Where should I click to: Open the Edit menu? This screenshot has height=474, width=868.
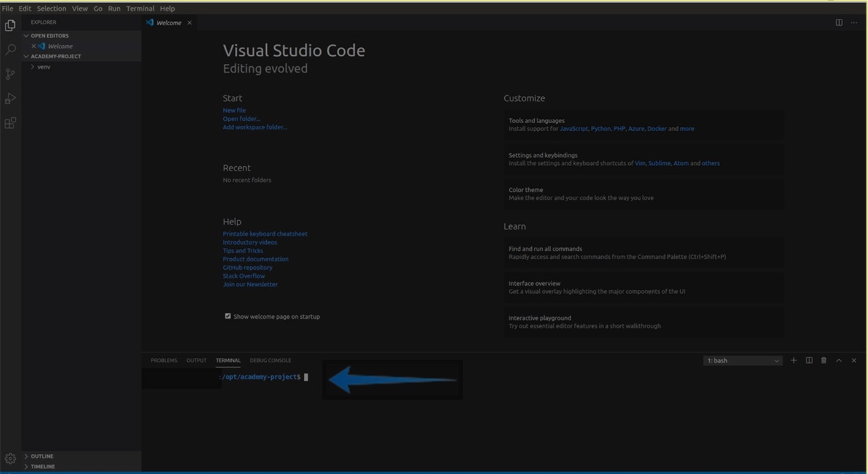pyautogui.click(x=25, y=9)
